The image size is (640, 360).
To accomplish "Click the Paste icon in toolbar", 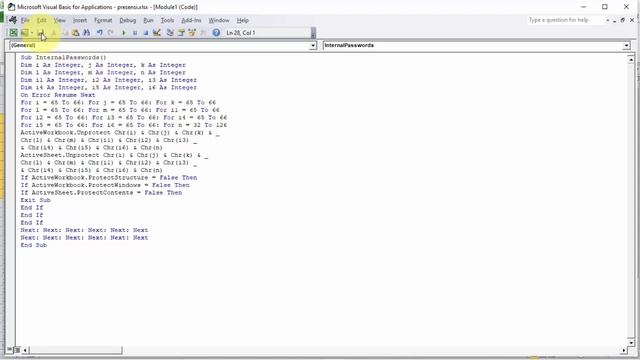I will [x=76, y=33].
